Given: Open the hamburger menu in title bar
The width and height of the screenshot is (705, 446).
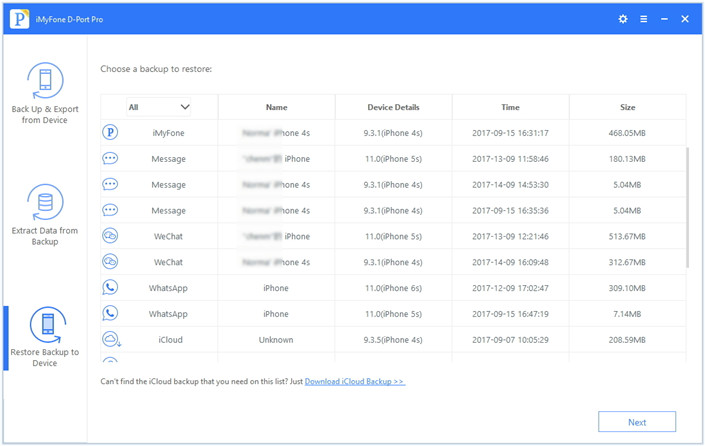Looking at the screenshot, I should [644, 19].
